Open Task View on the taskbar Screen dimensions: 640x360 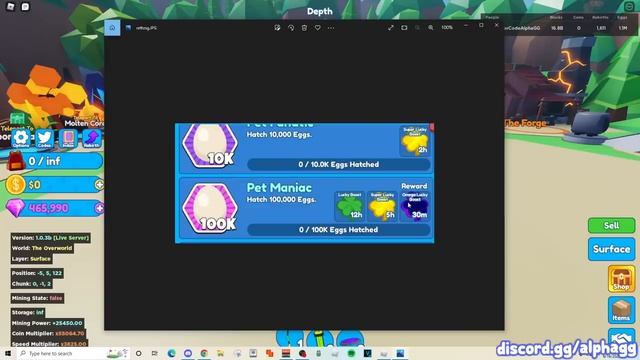(155, 353)
